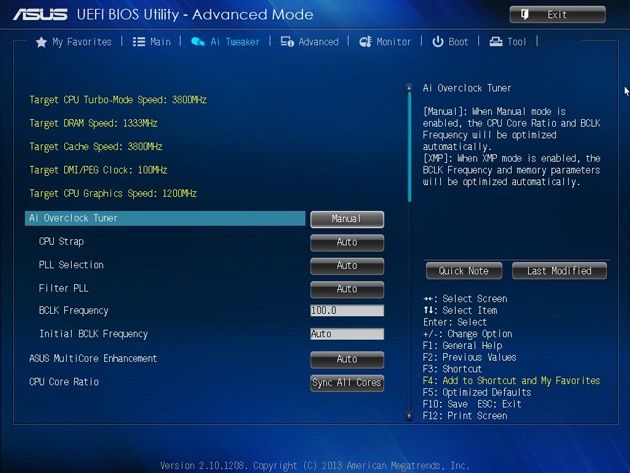Viewport: 630px width, 473px height.
Task: Switch to the Main tab
Action: (x=152, y=42)
